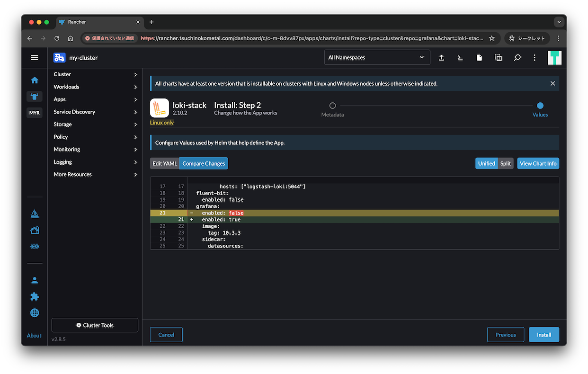This screenshot has height=374, width=588.
Task: Go to the Previous step
Action: [506, 335]
